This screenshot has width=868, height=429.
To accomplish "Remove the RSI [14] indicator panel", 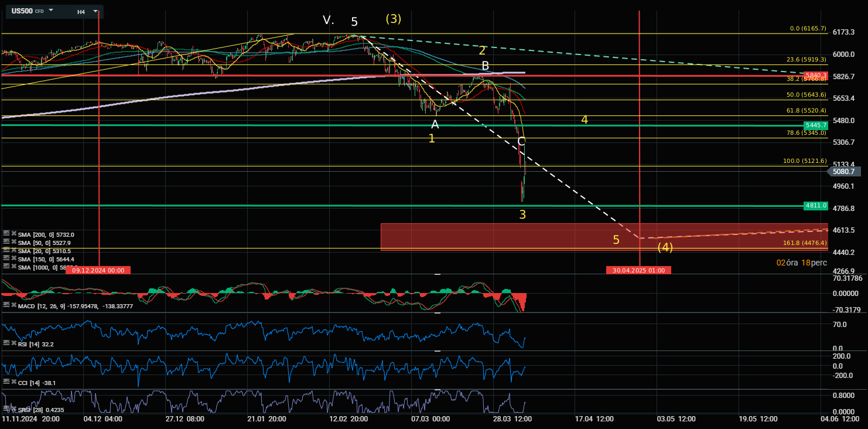I will 13,344.
